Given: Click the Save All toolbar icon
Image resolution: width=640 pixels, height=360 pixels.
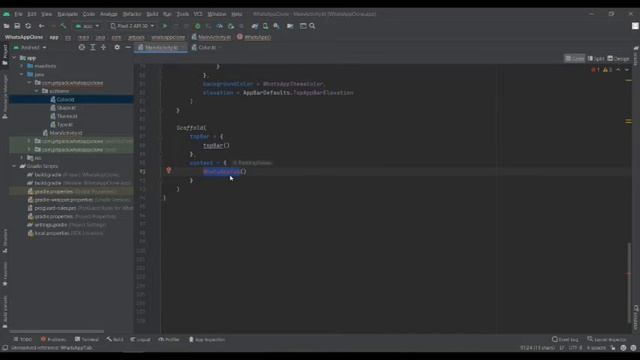Looking at the screenshot, I should coord(17,26).
